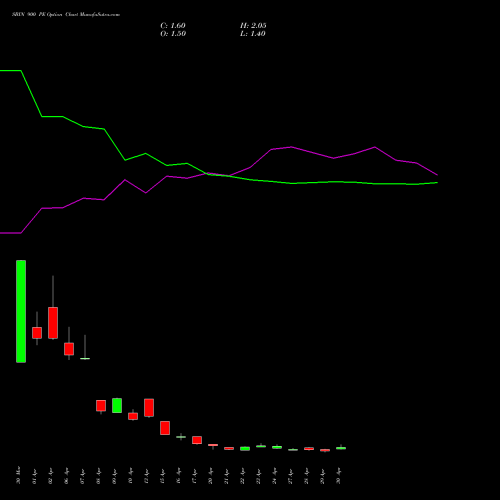Screen dimensions: 500x500
Task: Click the tall green candle for 30 Mar
Action: pos(21,311)
